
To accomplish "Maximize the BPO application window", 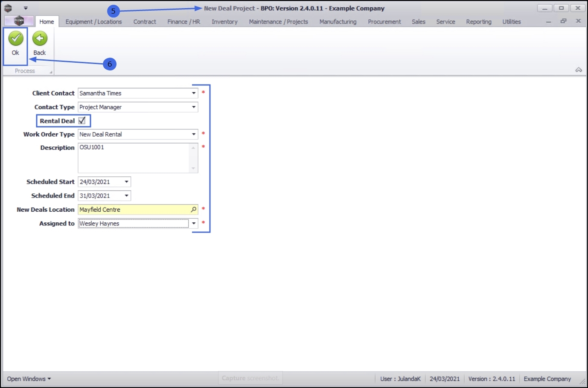I will pyautogui.click(x=561, y=8).
